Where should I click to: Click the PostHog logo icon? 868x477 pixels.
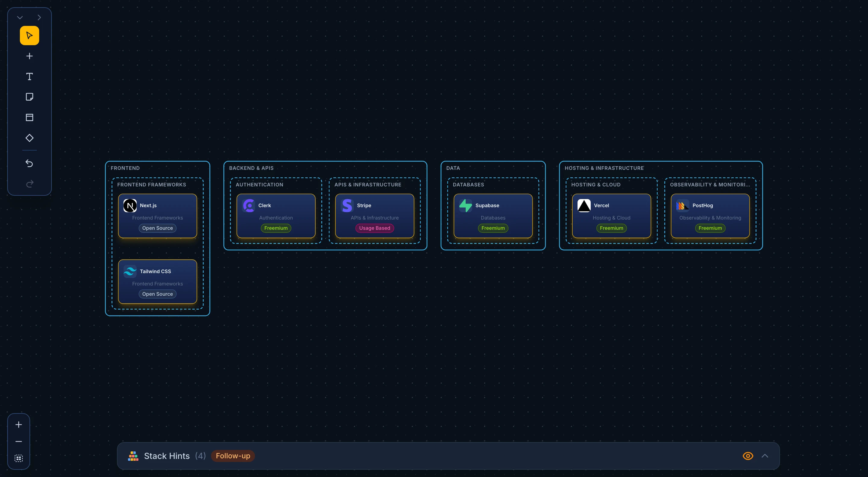683,205
